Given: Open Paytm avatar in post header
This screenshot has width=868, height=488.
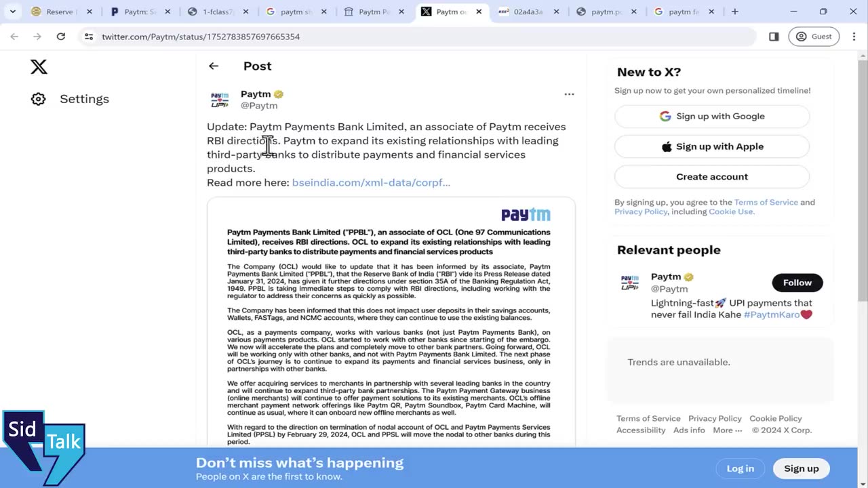Looking at the screenshot, I should [x=220, y=100].
